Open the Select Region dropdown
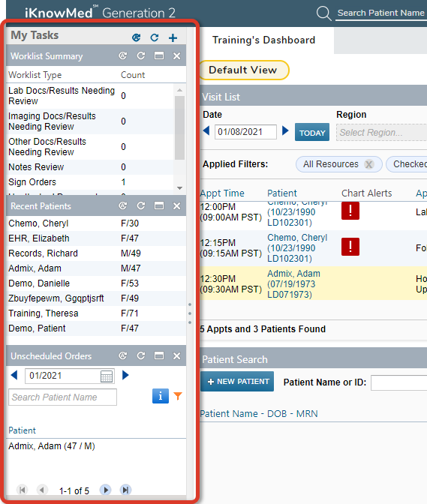 [x=382, y=133]
